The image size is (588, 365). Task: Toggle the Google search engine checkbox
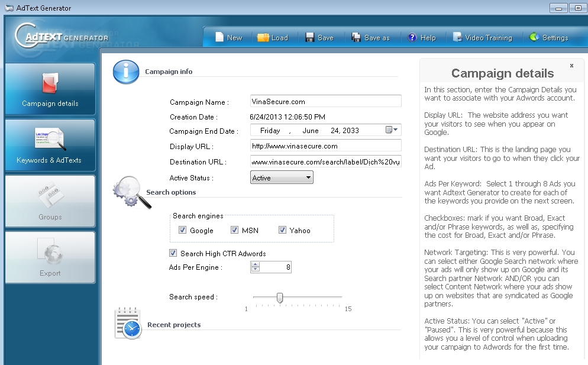(x=182, y=230)
